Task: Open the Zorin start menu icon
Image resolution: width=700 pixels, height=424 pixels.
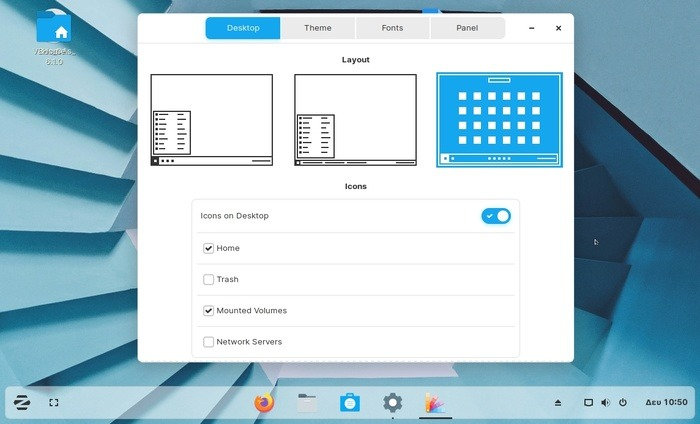Action: coord(22,403)
